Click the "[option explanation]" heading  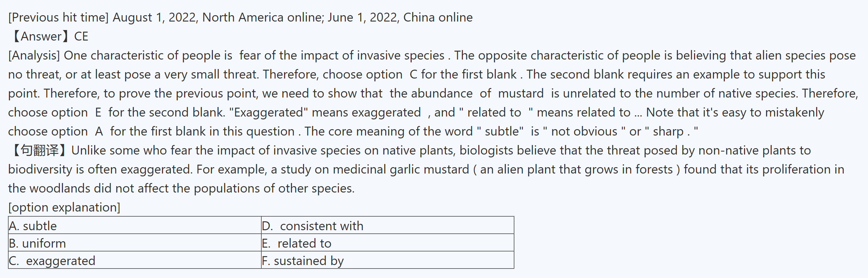[x=64, y=207]
